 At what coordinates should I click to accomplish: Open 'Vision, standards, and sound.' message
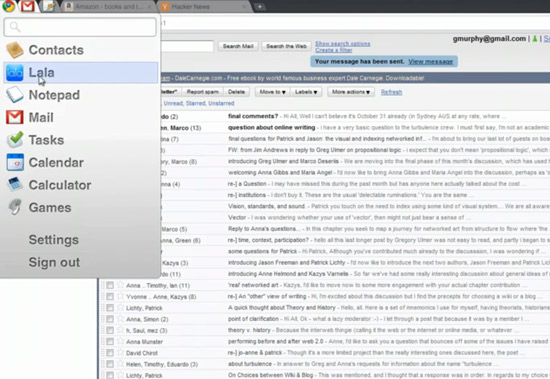(x=267, y=206)
